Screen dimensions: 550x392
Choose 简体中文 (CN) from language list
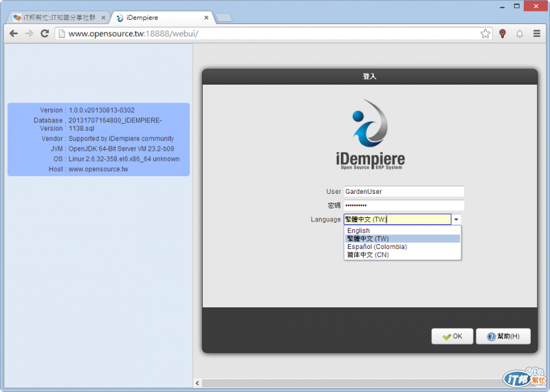(x=402, y=254)
